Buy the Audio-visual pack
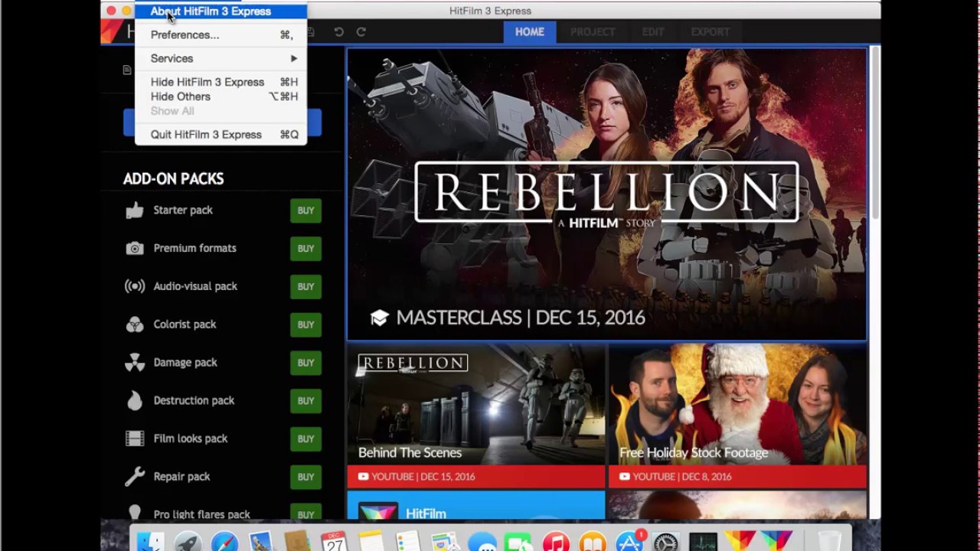 pyautogui.click(x=305, y=287)
